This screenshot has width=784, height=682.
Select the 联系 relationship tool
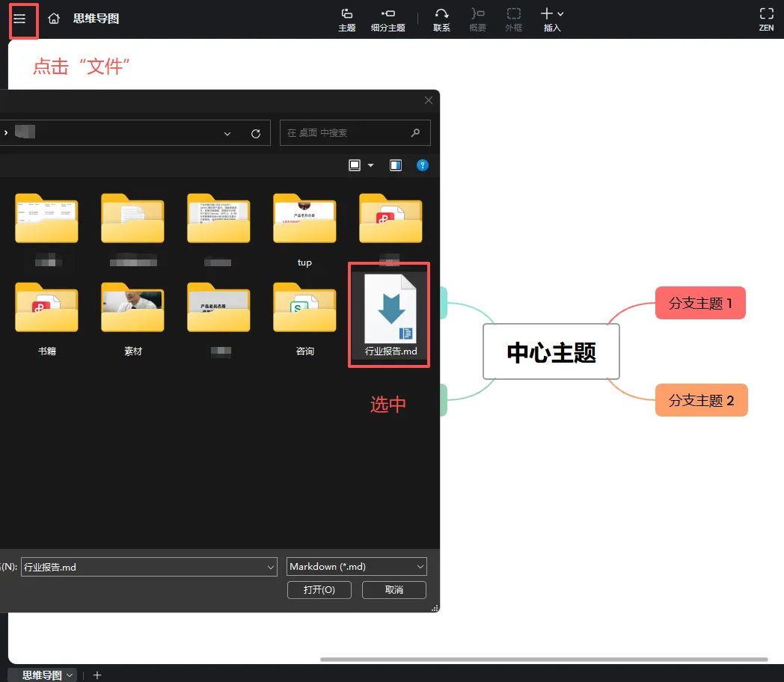point(441,19)
